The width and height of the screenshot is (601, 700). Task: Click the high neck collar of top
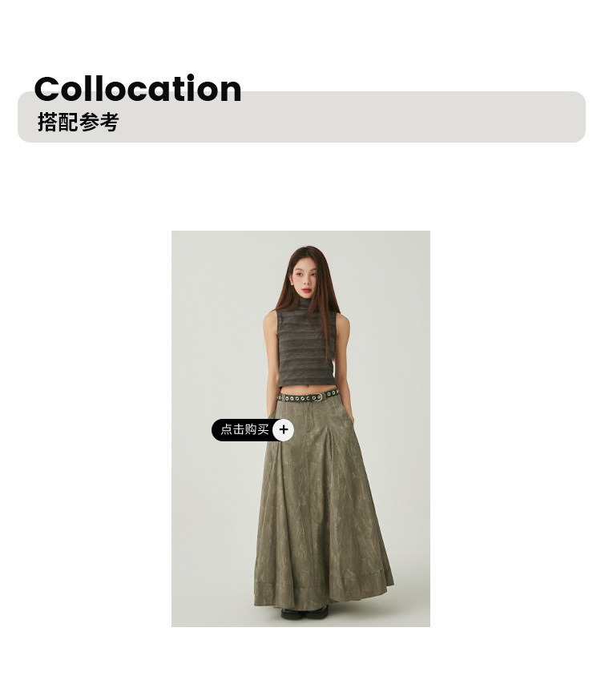(x=304, y=304)
